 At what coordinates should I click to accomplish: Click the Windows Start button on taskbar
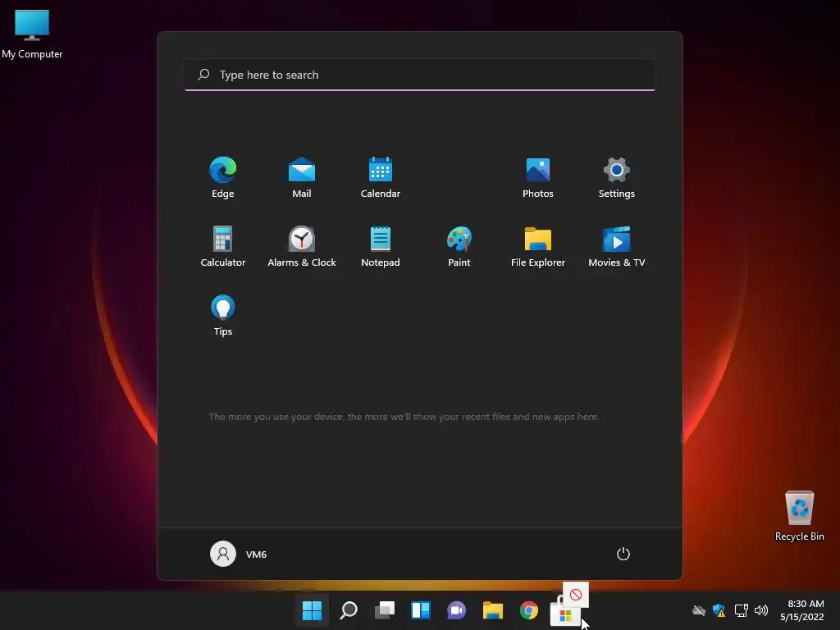pyautogui.click(x=312, y=610)
